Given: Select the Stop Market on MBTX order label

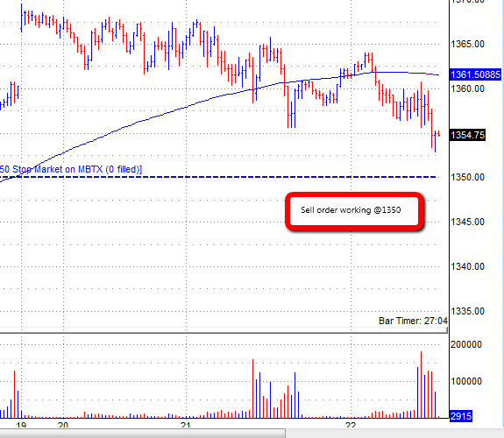Looking at the screenshot, I should click(x=71, y=169).
